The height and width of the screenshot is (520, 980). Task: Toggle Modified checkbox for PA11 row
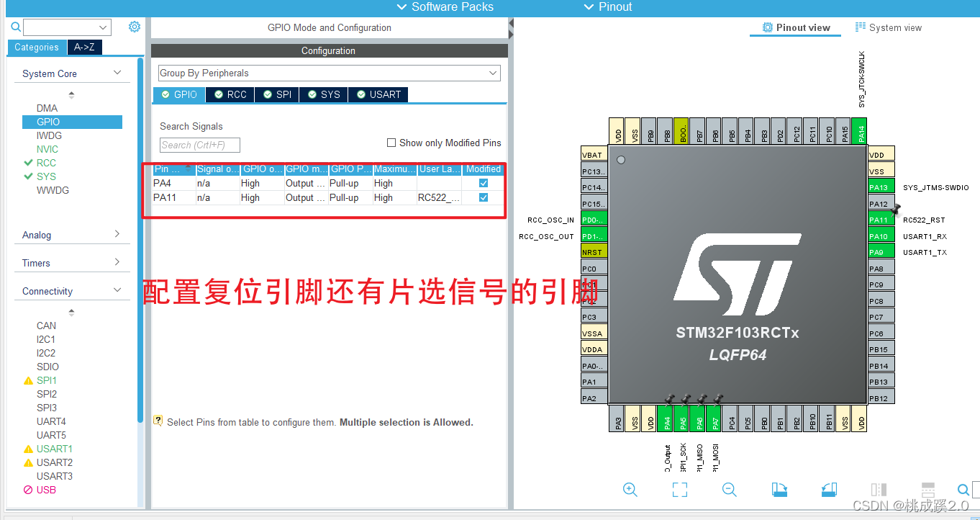[x=484, y=197]
